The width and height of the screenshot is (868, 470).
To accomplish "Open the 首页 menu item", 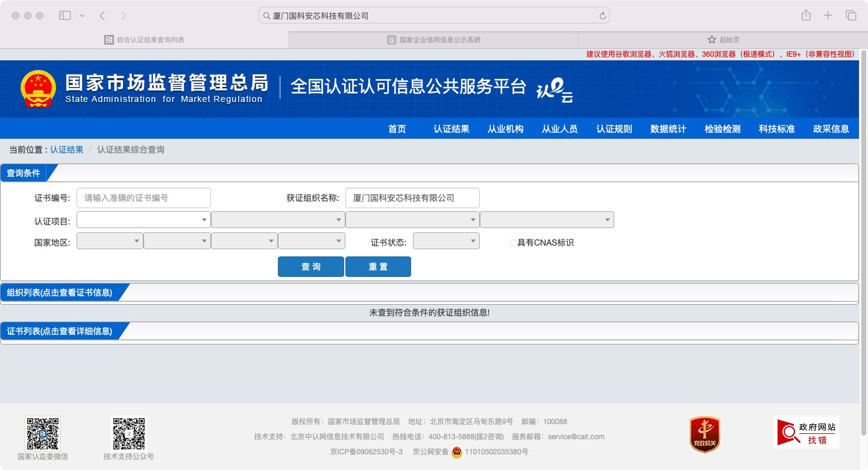I will click(x=397, y=129).
